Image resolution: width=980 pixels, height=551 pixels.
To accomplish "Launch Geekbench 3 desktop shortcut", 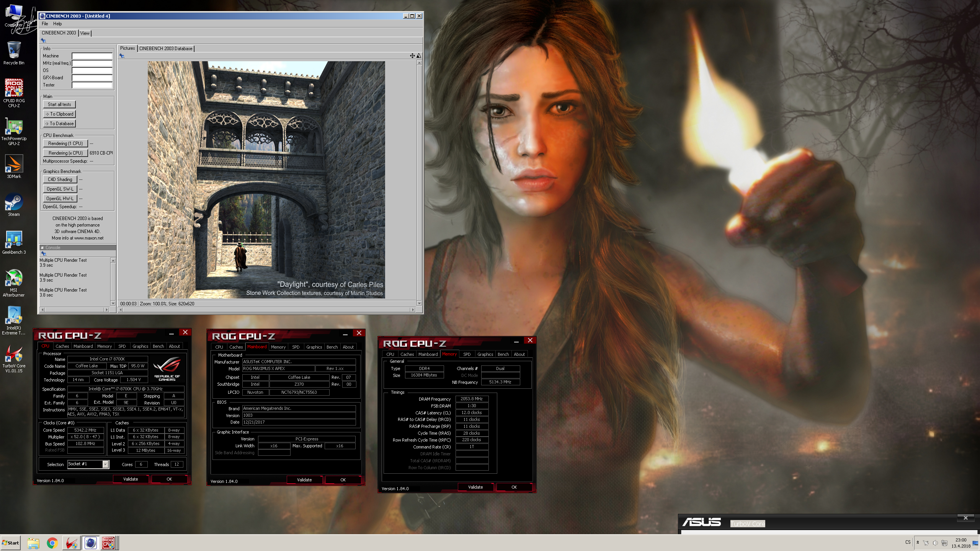I will click(x=14, y=243).
